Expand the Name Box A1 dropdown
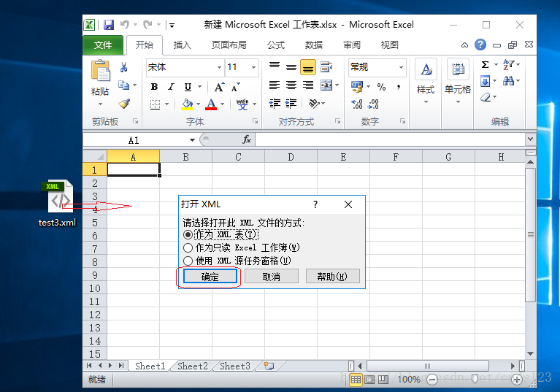The height and width of the screenshot is (392, 560). (192, 140)
